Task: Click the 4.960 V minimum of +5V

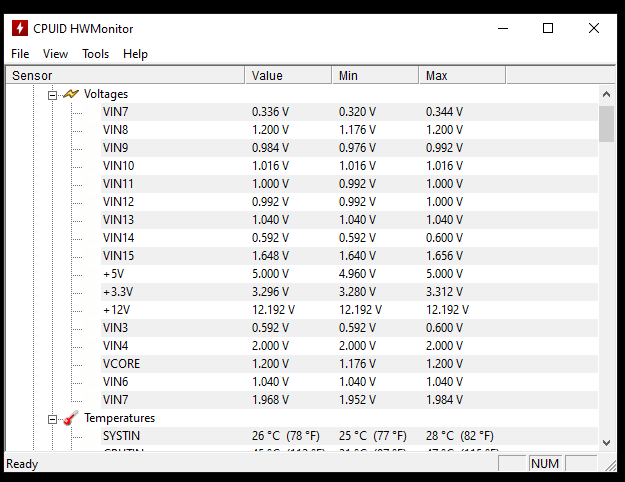Action: [x=357, y=274]
